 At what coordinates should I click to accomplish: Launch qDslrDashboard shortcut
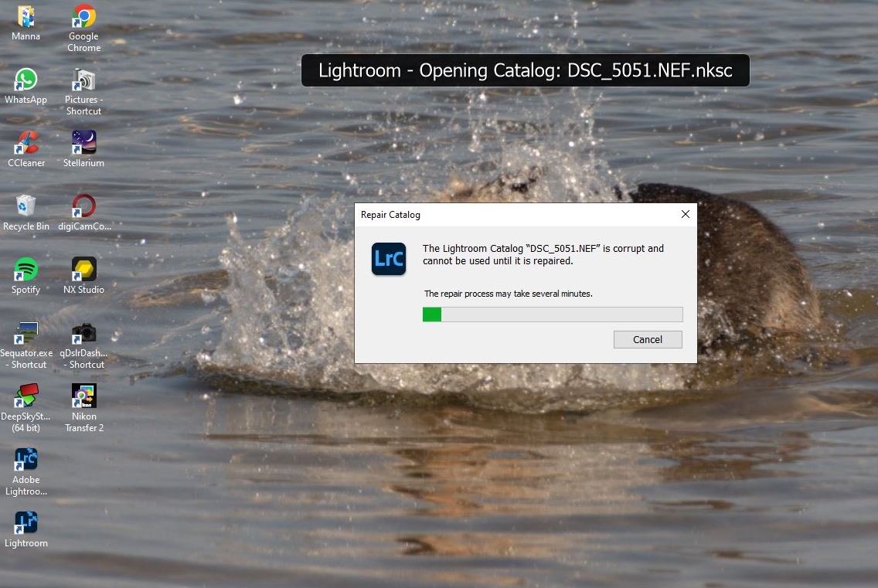coord(83,334)
